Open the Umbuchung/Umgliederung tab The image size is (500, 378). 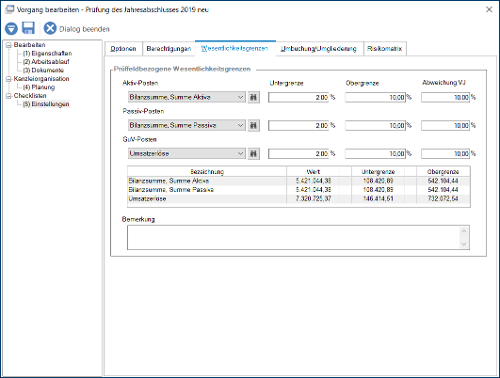[x=318, y=49]
